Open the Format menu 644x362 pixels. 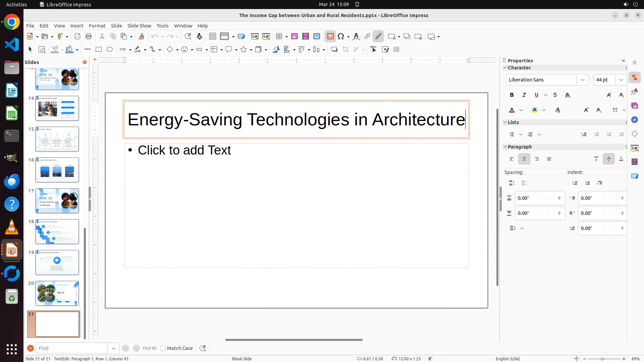(x=97, y=26)
